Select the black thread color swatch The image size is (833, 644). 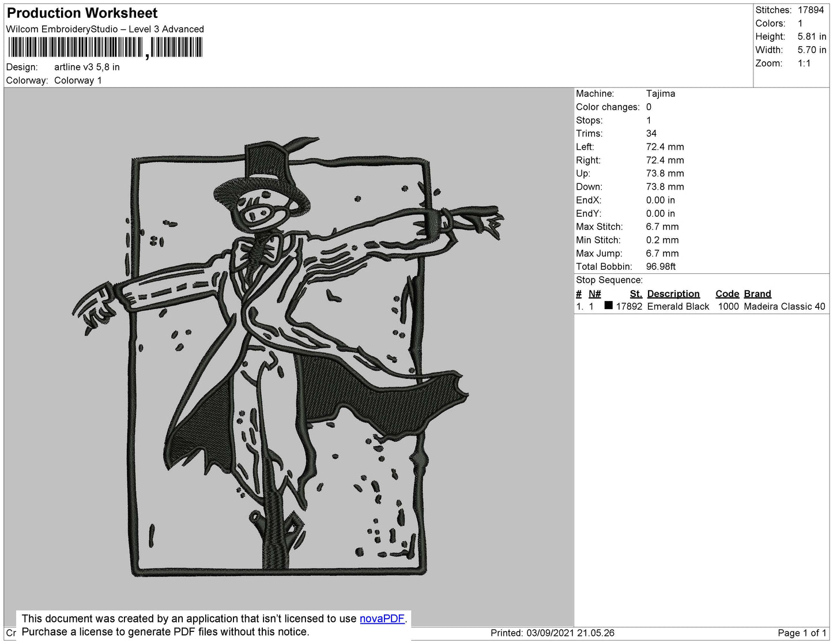tap(608, 306)
